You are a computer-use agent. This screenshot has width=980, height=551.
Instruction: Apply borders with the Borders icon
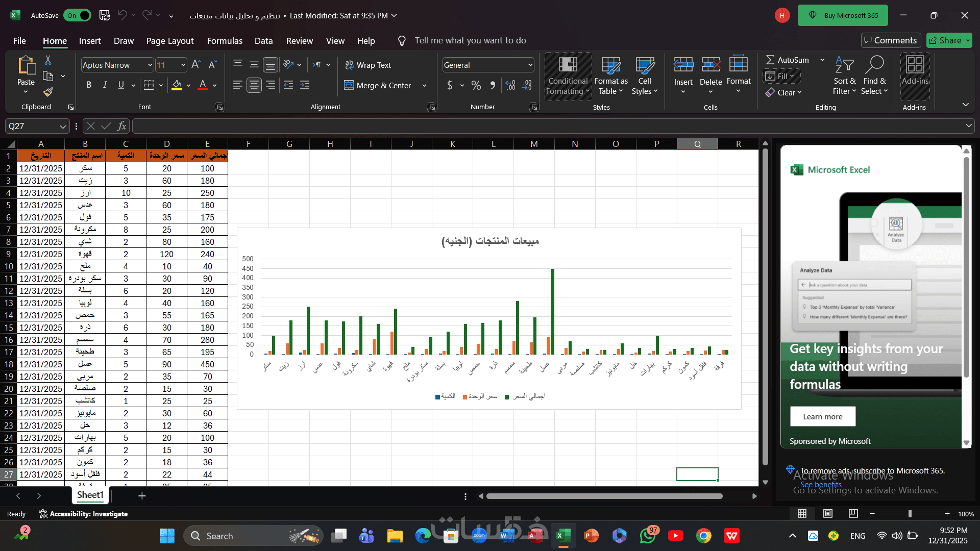pyautogui.click(x=149, y=85)
